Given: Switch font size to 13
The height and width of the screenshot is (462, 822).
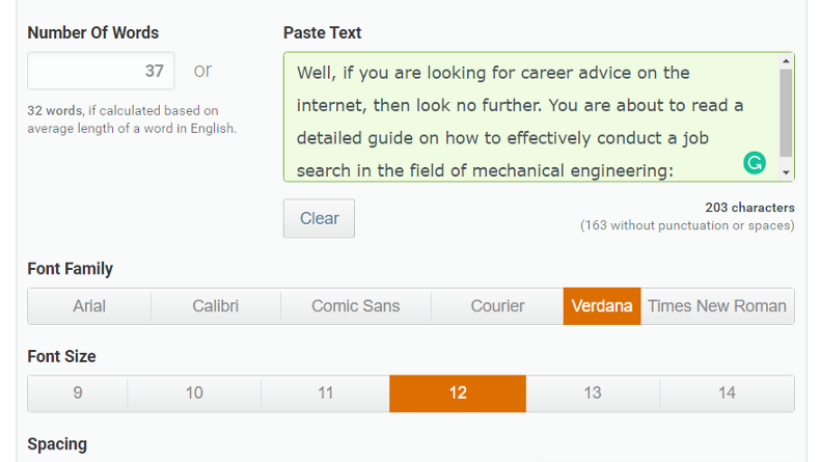Looking at the screenshot, I should [x=592, y=393].
